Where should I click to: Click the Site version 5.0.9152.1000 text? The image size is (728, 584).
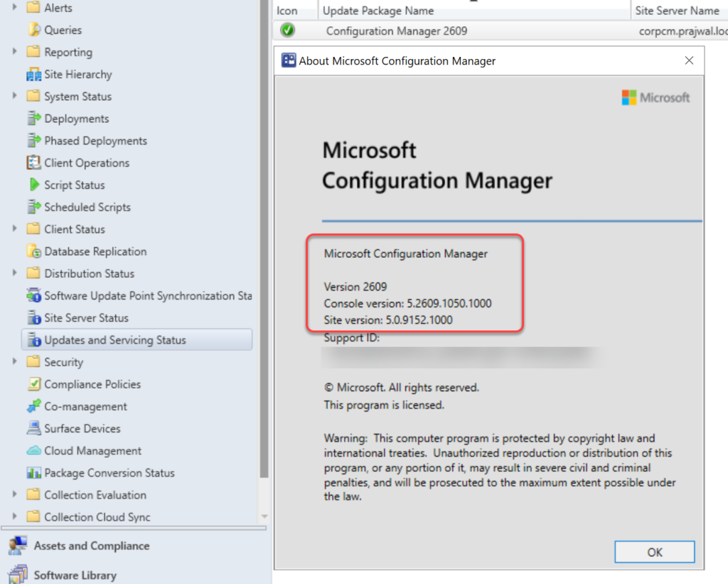click(x=387, y=320)
